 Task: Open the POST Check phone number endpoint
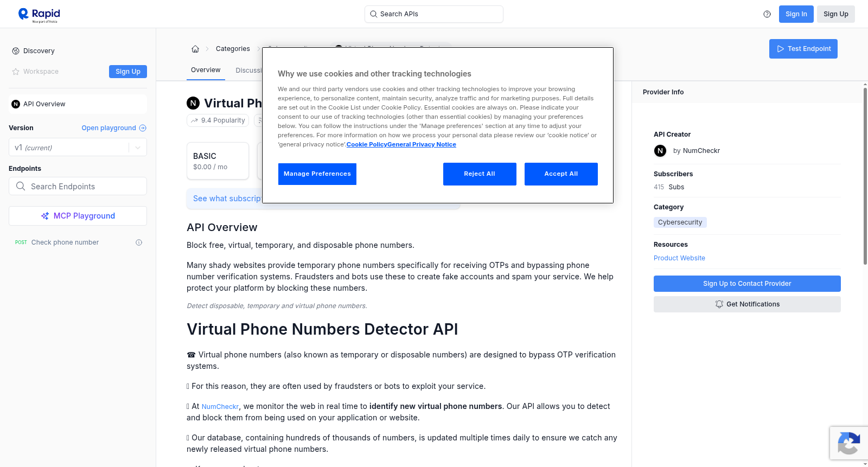click(78, 242)
